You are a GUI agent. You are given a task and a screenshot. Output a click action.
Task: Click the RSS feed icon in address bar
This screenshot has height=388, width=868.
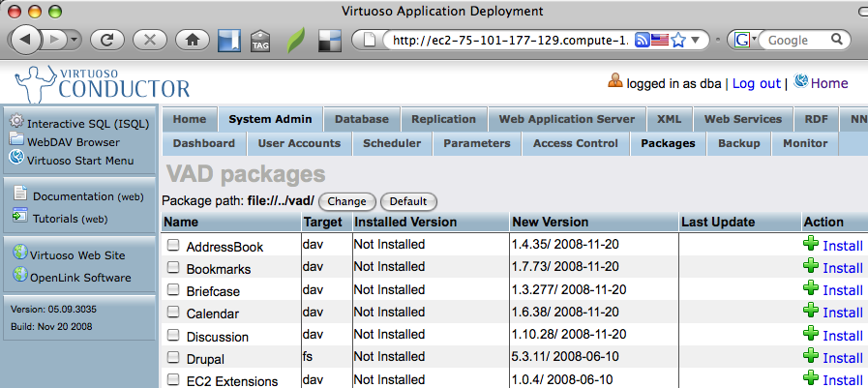coord(642,41)
